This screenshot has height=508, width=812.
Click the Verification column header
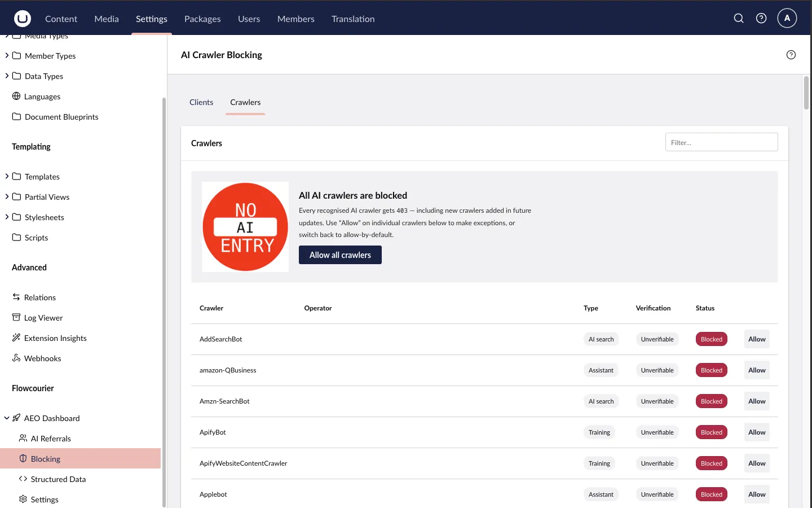tap(653, 308)
